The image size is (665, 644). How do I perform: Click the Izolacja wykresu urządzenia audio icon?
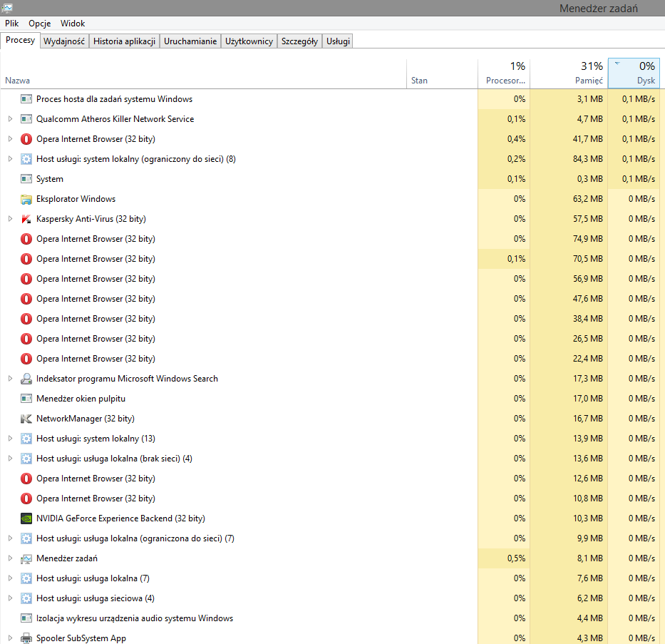[x=26, y=618]
